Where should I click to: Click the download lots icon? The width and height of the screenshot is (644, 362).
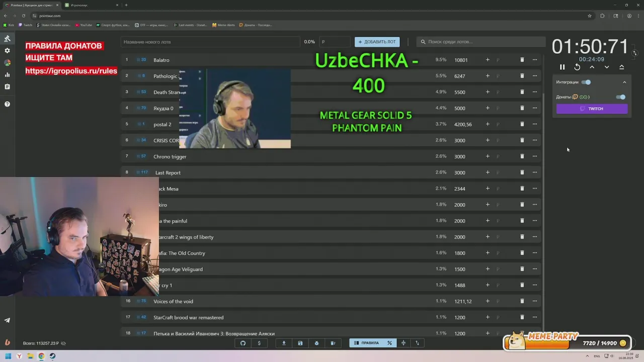pos(284,343)
